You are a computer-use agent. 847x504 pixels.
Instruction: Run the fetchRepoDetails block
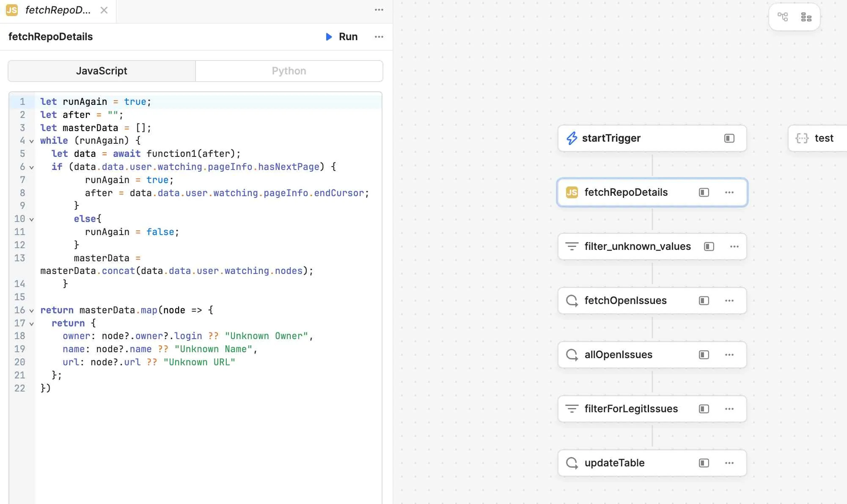[341, 37]
